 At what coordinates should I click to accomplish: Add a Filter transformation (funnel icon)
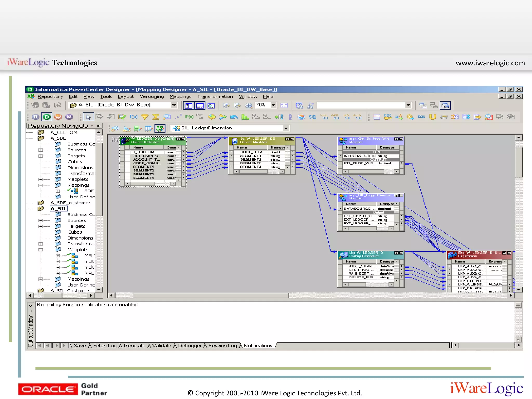coord(144,117)
